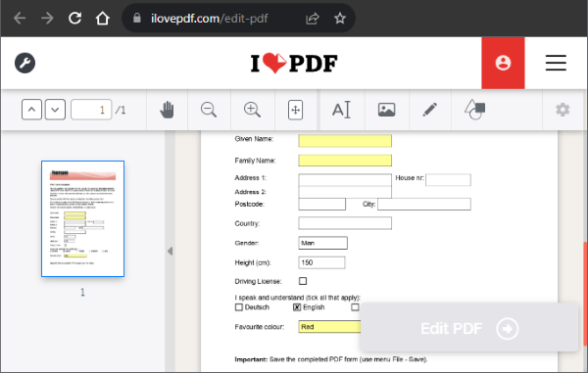Zoom out of the document
Viewport: 588px width, 373px height.
(209, 110)
